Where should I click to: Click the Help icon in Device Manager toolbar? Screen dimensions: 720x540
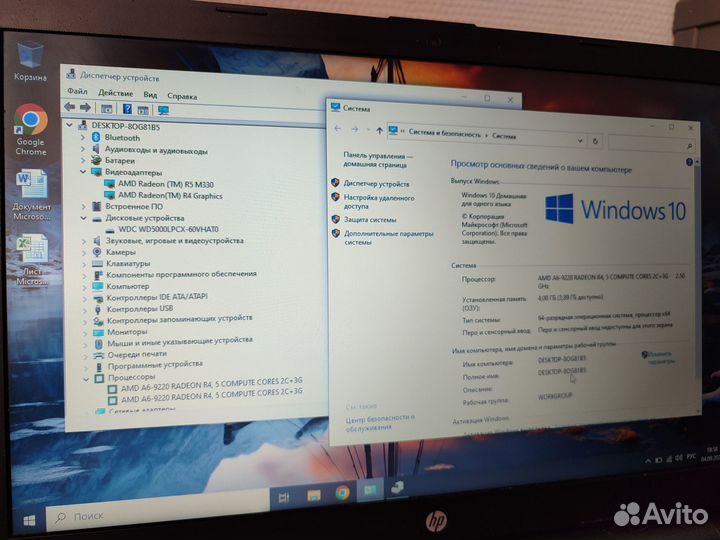128,108
